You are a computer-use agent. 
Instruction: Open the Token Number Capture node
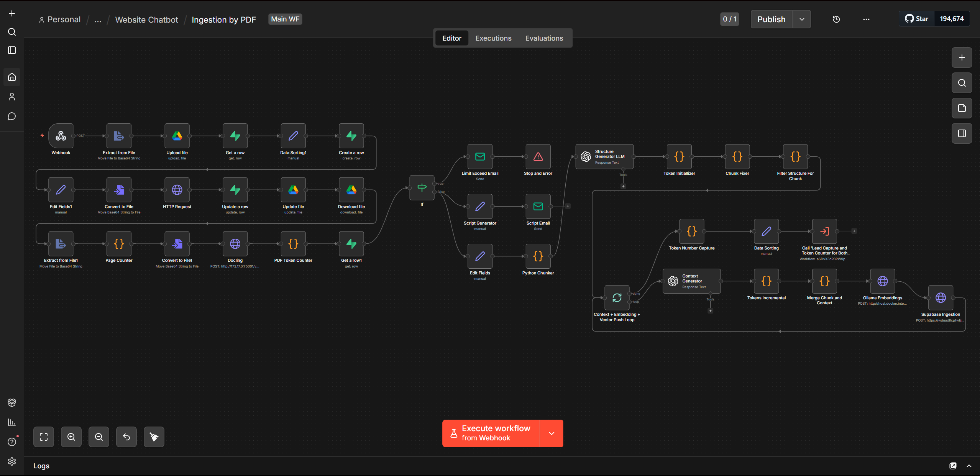692,231
